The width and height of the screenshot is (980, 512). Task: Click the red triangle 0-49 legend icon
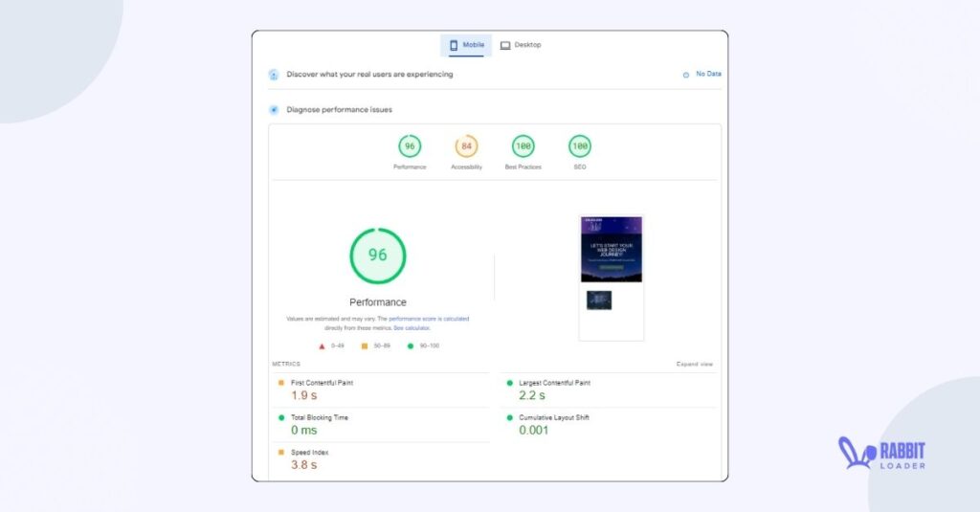click(322, 346)
